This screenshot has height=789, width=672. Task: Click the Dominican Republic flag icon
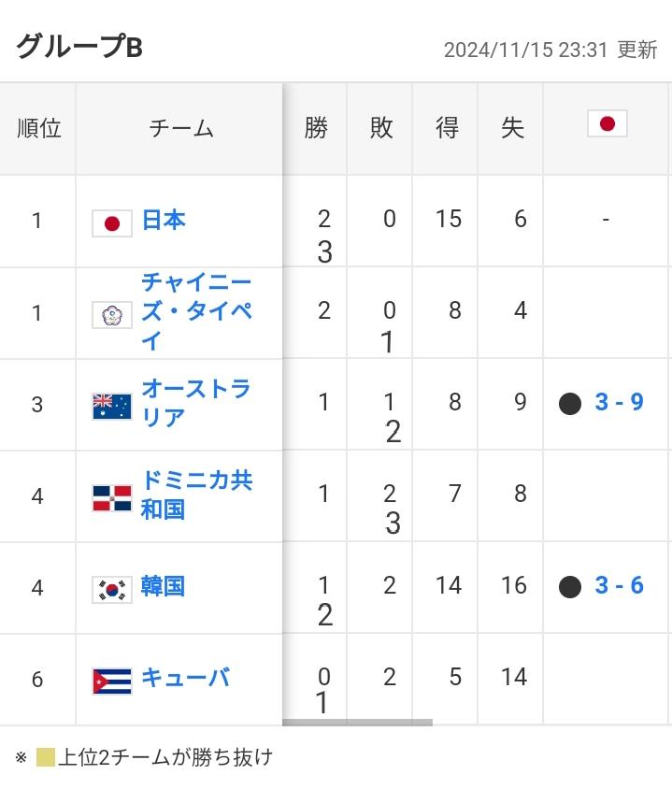[x=111, y=498]
